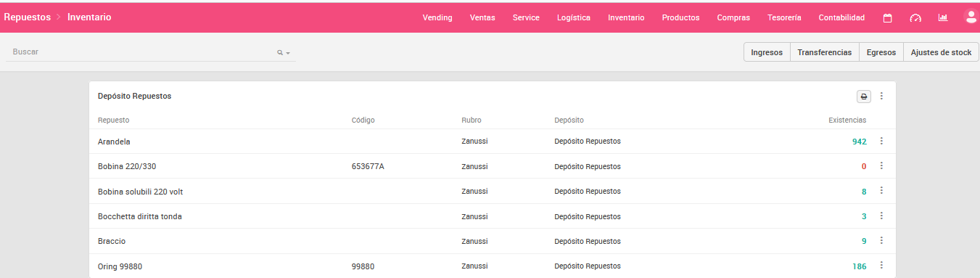Open Bocchetta diritta tonda row options menu

(x=881, y=216)
